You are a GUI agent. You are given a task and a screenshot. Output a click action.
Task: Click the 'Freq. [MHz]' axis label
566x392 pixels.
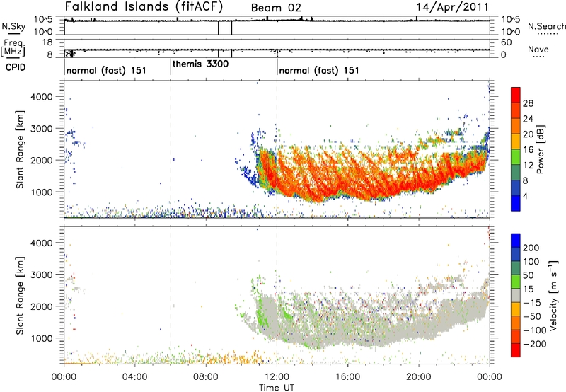tap(13, 47)
